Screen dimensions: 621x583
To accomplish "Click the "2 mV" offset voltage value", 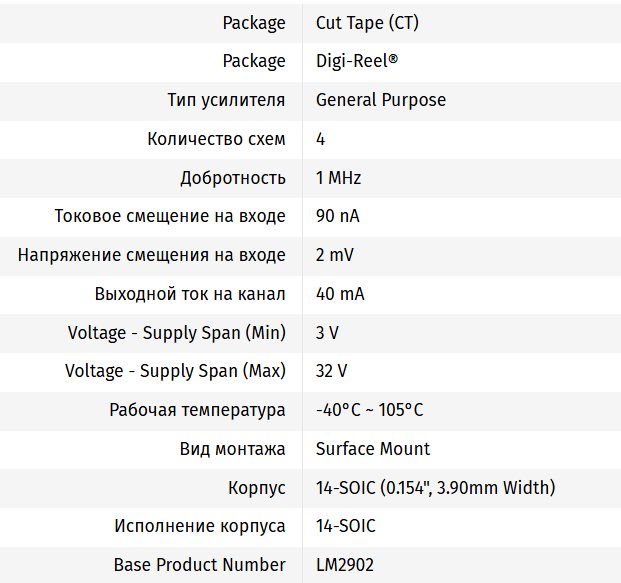I will pos(335,255).
